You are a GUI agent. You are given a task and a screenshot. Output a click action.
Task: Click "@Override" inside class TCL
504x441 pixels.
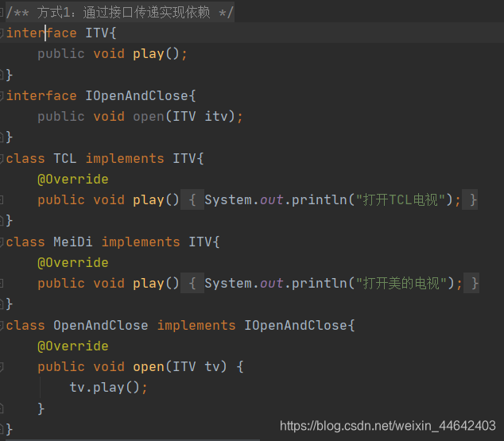pos(73,180)
